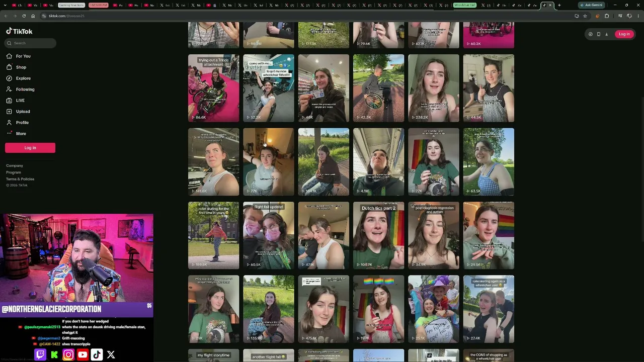Open the 'my flight storytime' video
This screenshot has width=644, height=362.
(x=214, y=355)
